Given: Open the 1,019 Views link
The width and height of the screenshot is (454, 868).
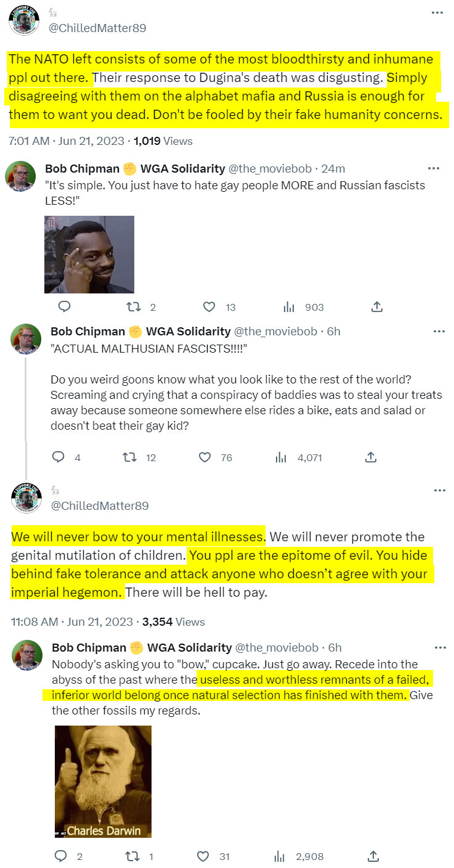Looking at the screenshot, I should click(163, 141).
